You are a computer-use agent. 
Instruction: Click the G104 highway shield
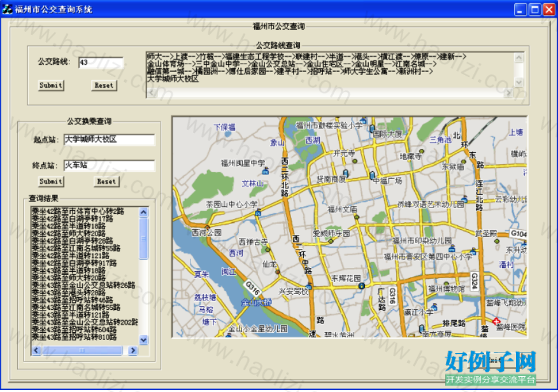pos(518,234)
